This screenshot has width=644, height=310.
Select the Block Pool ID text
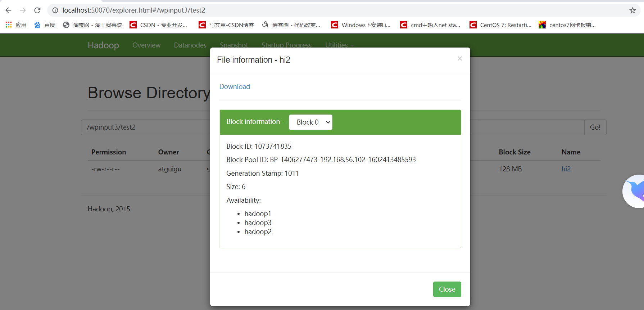tap(321, 160)
